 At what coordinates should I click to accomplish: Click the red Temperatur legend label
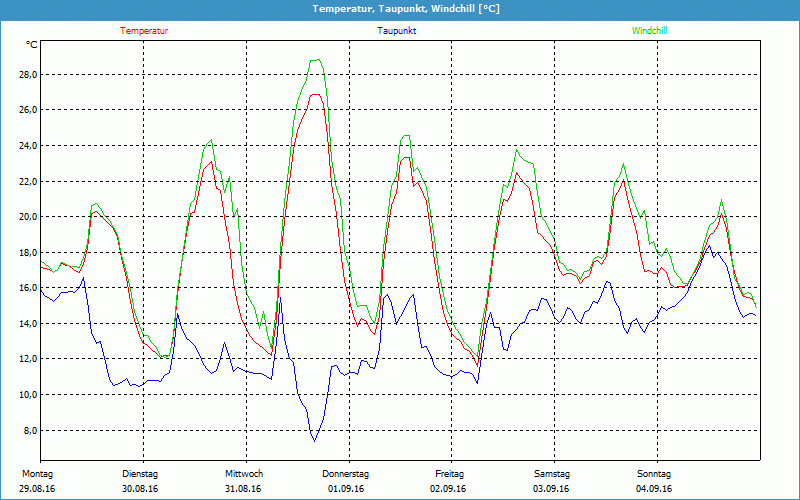pyautogui.click(x=144, y=31)
